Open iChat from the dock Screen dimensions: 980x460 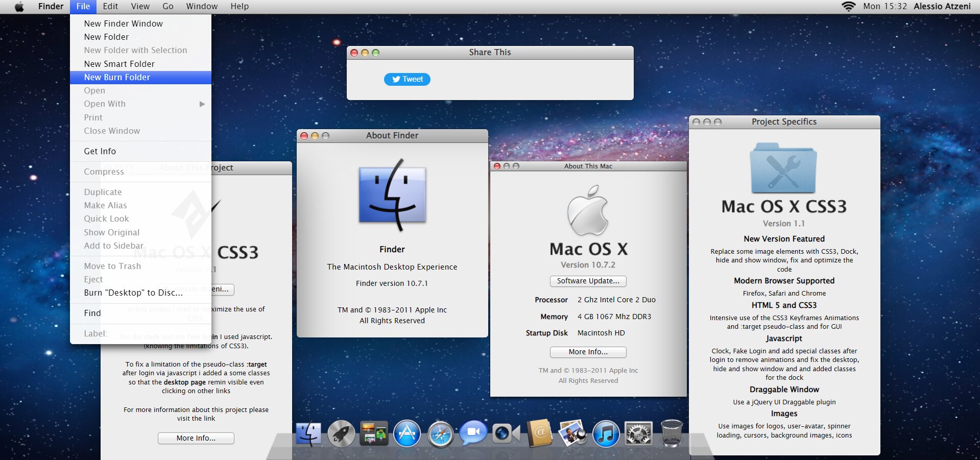tap(473, 433)
